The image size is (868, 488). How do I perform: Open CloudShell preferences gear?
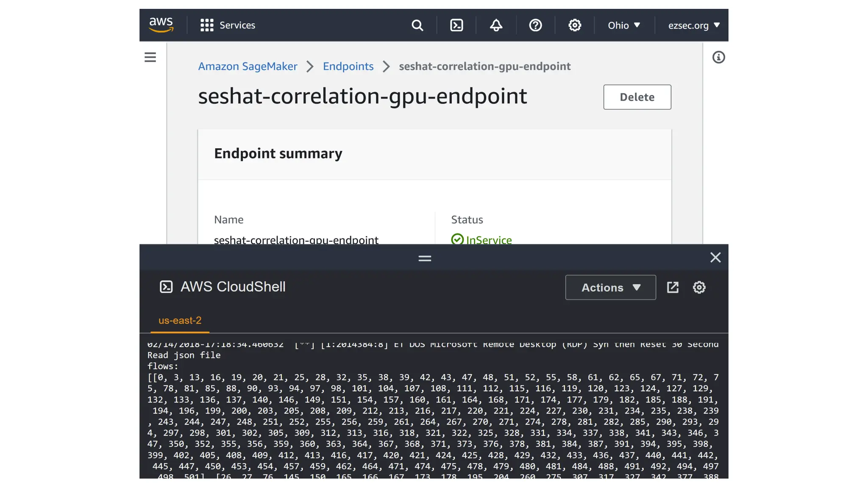tap(699, 287)
